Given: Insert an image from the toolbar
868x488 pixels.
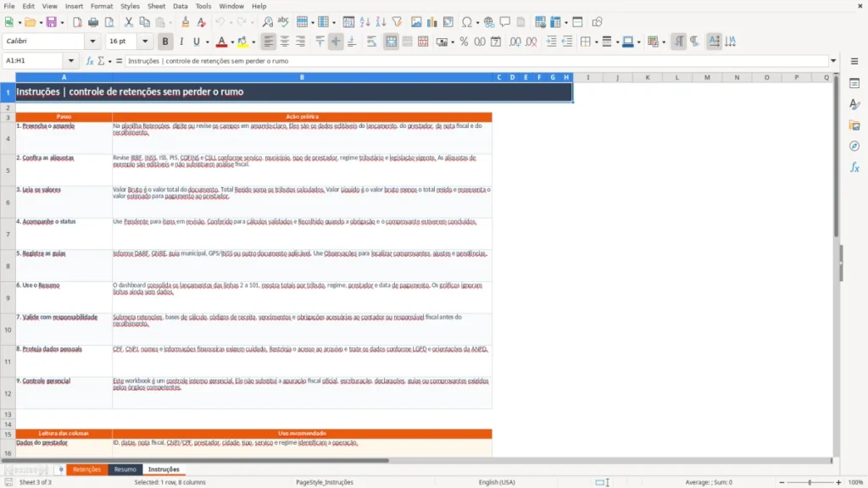Looking at the screenshot, I should pyautogui.click(x=416, y=22).
